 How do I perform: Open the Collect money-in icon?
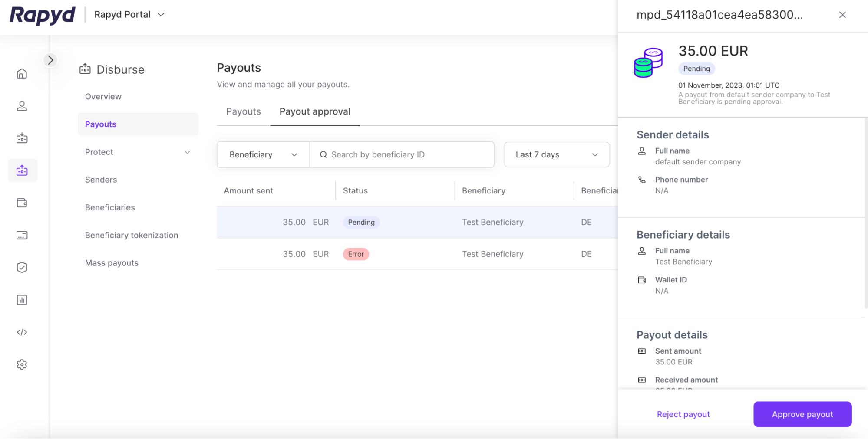click(x=22, y=138)
